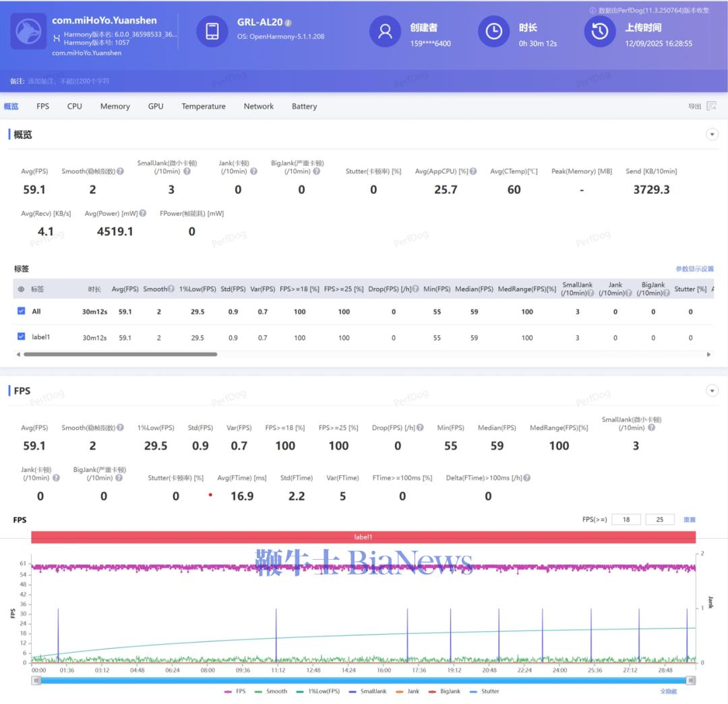
Task: Open help for Smooth in FPS section
Action: click(120, 428)
